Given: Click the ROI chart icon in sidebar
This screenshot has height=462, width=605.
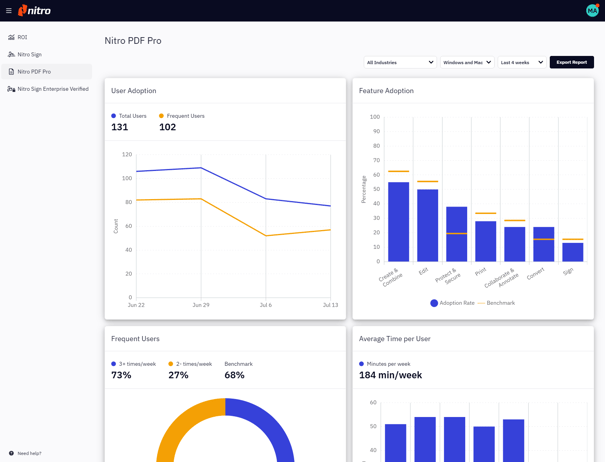Looking at the screenshot, I should click(x=11, y=37).
